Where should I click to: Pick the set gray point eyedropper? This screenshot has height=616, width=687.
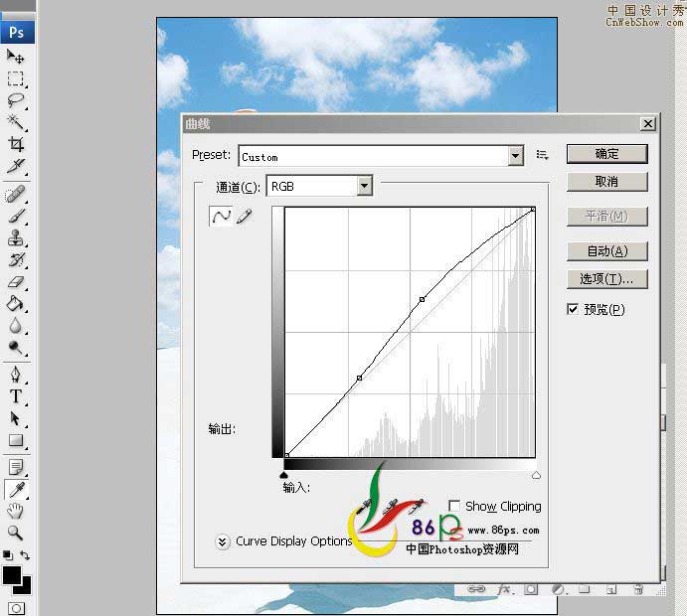[x=390, y=507]
